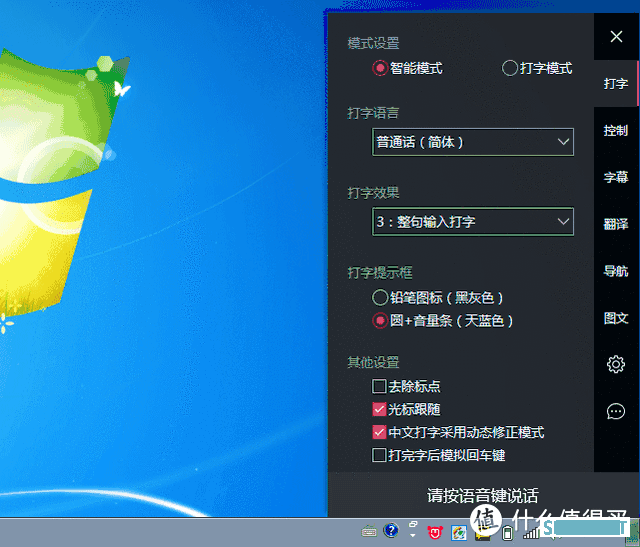Image resolution: width=640 pixels, height=547 pixels.
Task: Click the 模式设置 section heading
Action: tap(373, 43)
